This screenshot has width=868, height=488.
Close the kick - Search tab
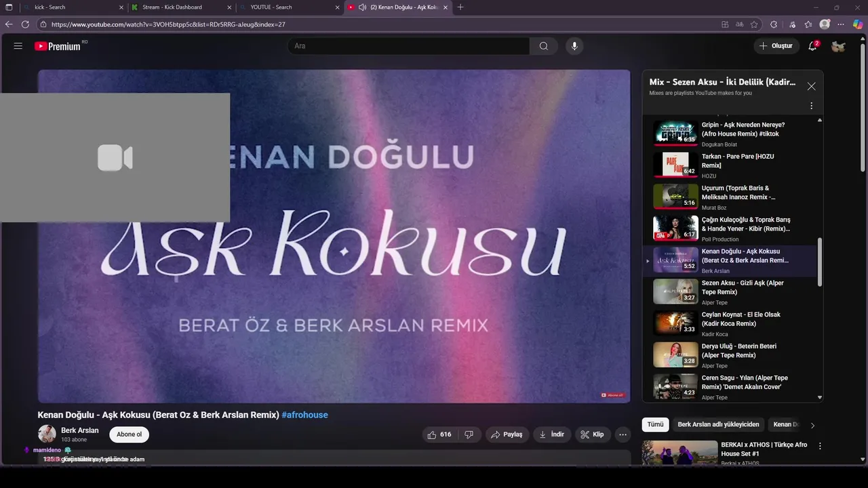(x=121, y=7)
